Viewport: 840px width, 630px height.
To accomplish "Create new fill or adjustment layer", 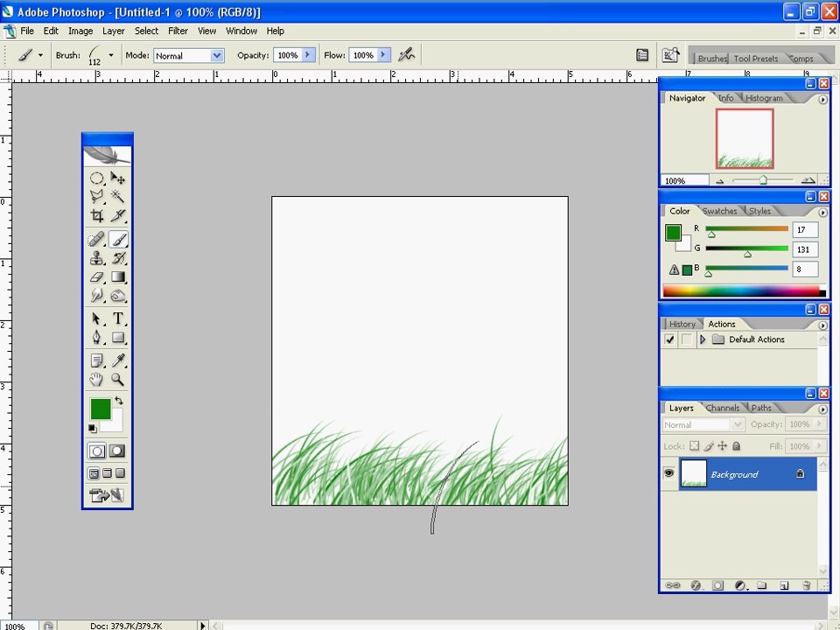I will (740, 585).
